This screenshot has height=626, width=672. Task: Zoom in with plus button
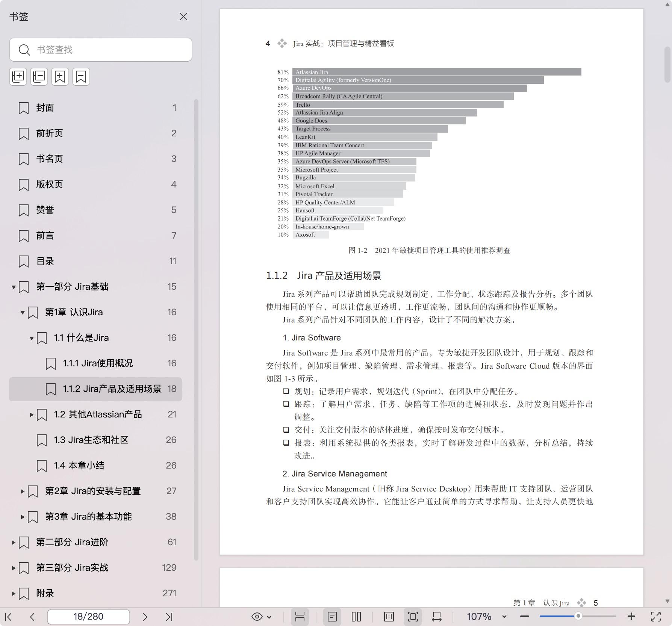click(631, 617)
